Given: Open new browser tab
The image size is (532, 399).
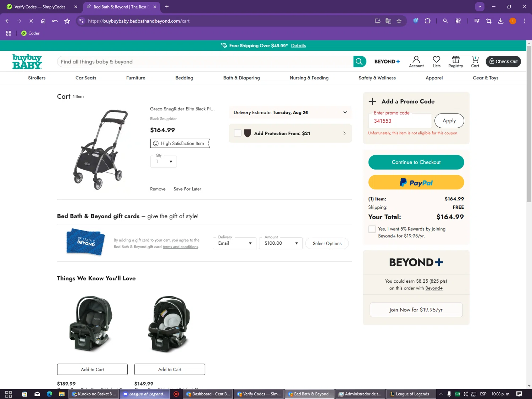Looking at the screenshot, I should (167, 7).
